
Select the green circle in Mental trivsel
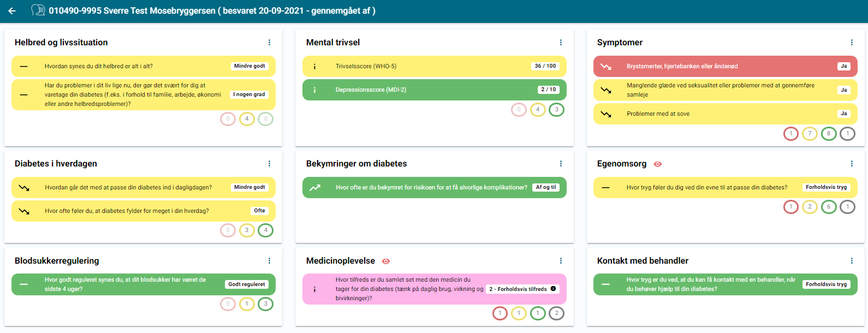point(556,110)
